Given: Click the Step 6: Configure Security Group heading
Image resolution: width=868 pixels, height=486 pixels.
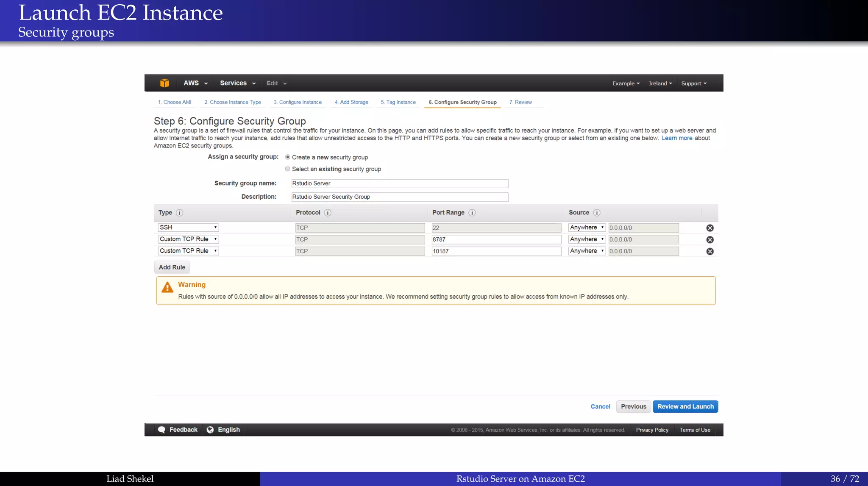Looking at the screenshot, I should (x=230, y=121).
